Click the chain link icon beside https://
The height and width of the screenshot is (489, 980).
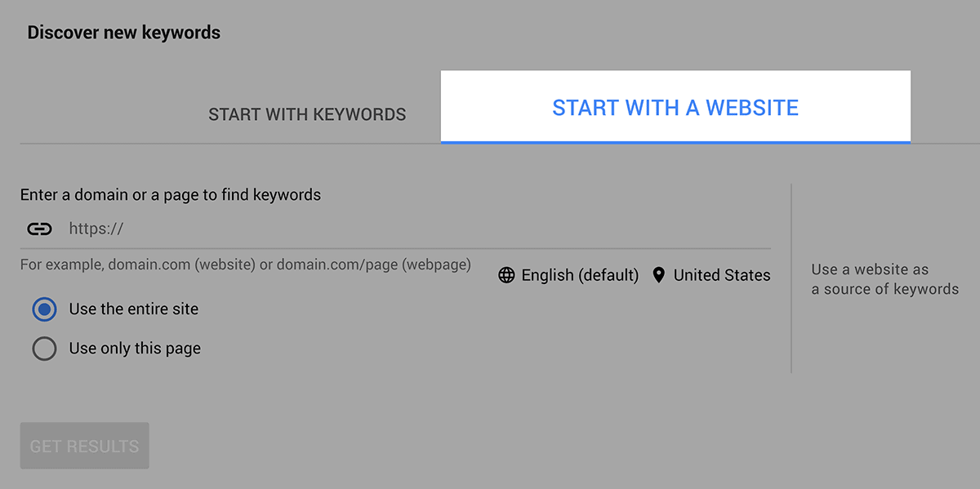39,229
